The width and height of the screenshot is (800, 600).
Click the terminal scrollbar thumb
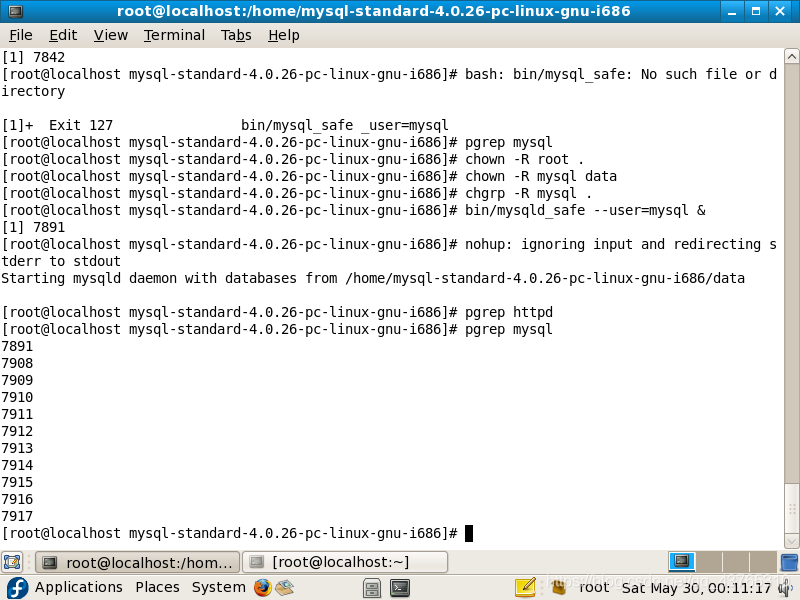click(x=791, y=508)
